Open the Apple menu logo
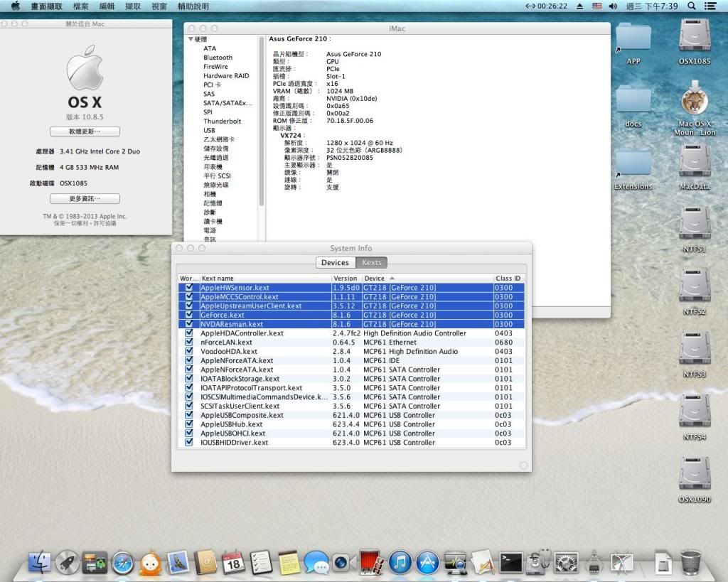This screenshot has width=728, height=582. pyautogui.click(x=16, y=6)
